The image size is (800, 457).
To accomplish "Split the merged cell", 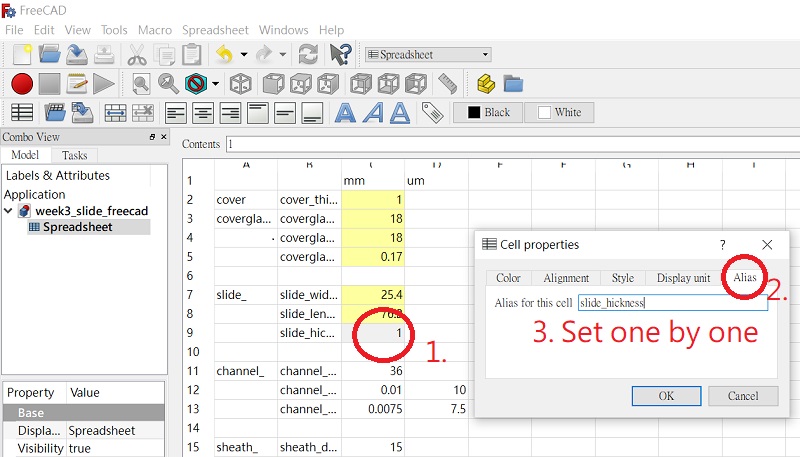I will (143, 113).
